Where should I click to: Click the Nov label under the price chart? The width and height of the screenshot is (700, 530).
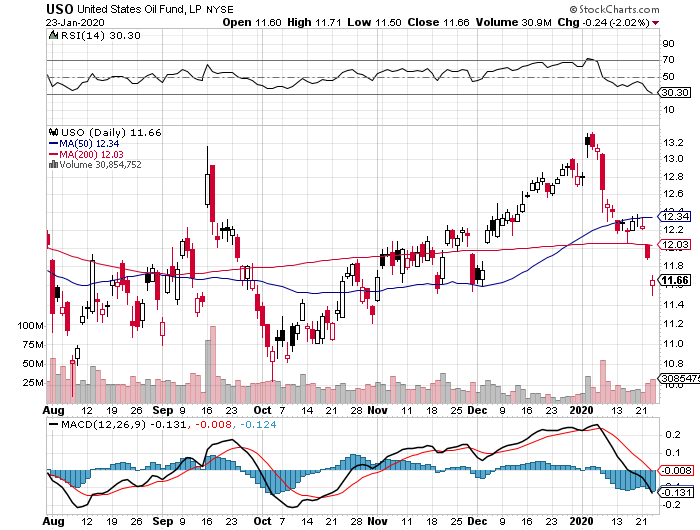tap(378, 410)
